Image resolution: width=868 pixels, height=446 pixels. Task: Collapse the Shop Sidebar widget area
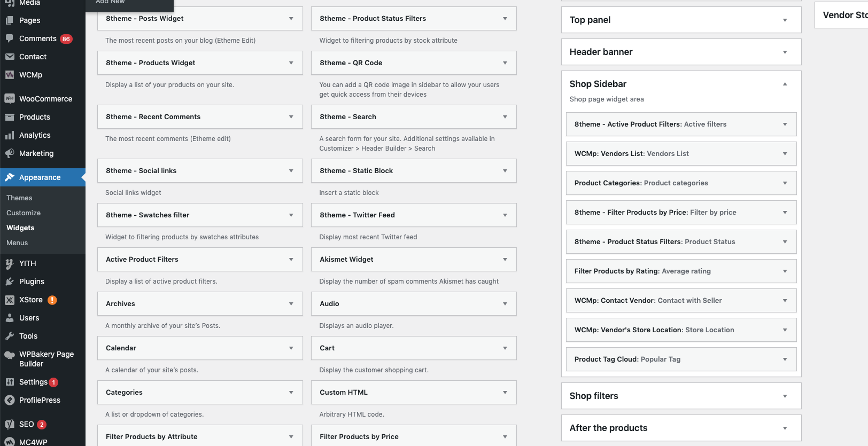(x=785, y=84)
